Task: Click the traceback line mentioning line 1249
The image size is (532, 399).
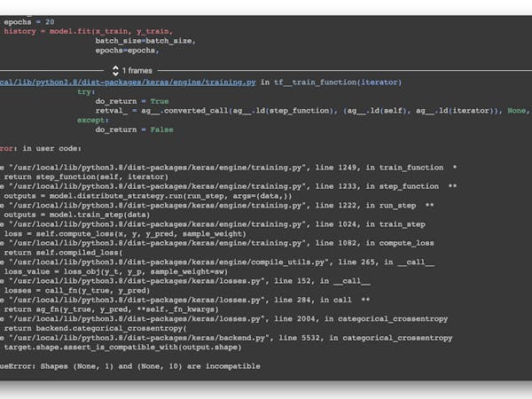Action: (x=222, y=168)
